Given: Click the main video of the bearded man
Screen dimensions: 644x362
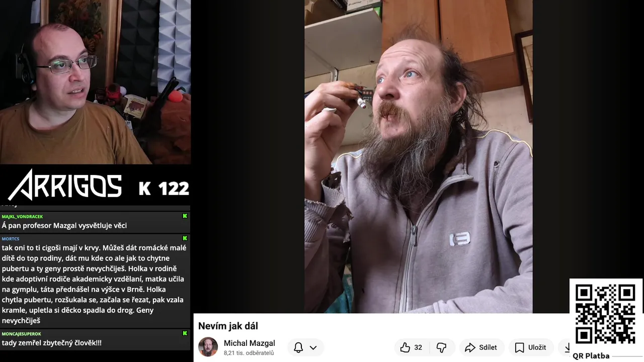Looking at the screenshot, I should point(418,156).
